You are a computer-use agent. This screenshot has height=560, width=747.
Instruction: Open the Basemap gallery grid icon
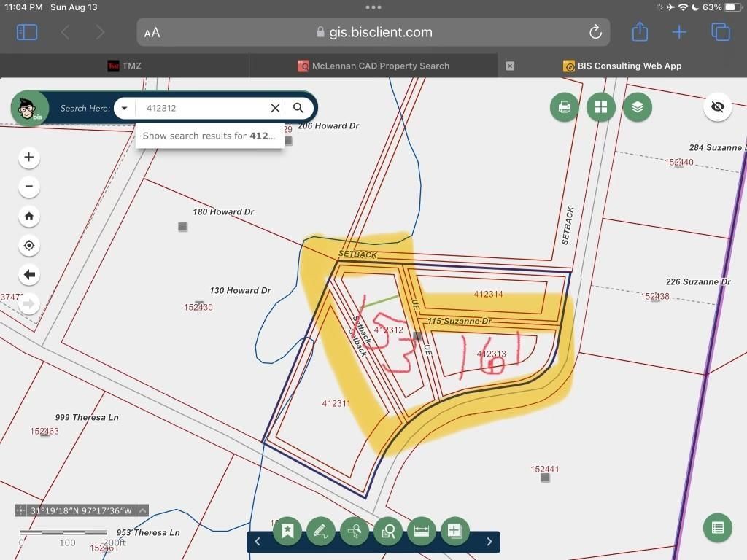point(601,107)
